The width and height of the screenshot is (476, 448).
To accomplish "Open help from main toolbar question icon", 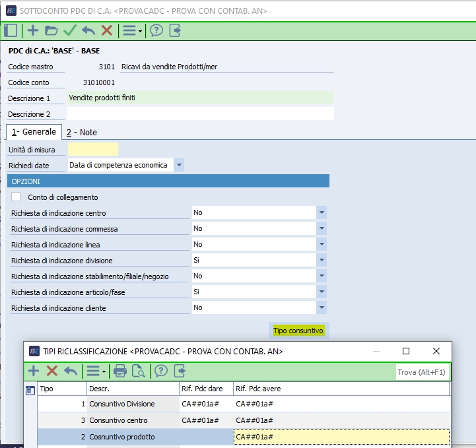I will coord(156,30).
